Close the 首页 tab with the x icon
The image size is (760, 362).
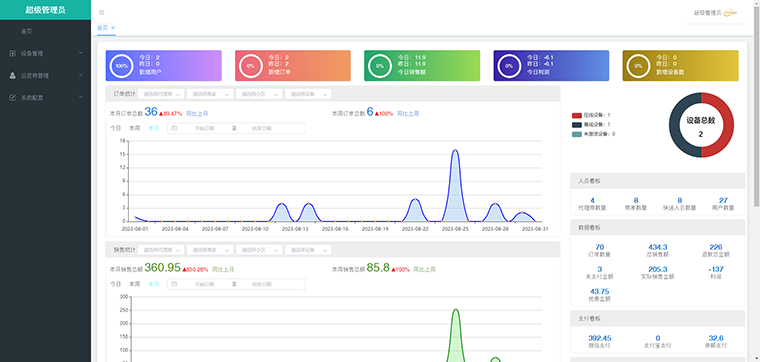[x=113, y=28]
